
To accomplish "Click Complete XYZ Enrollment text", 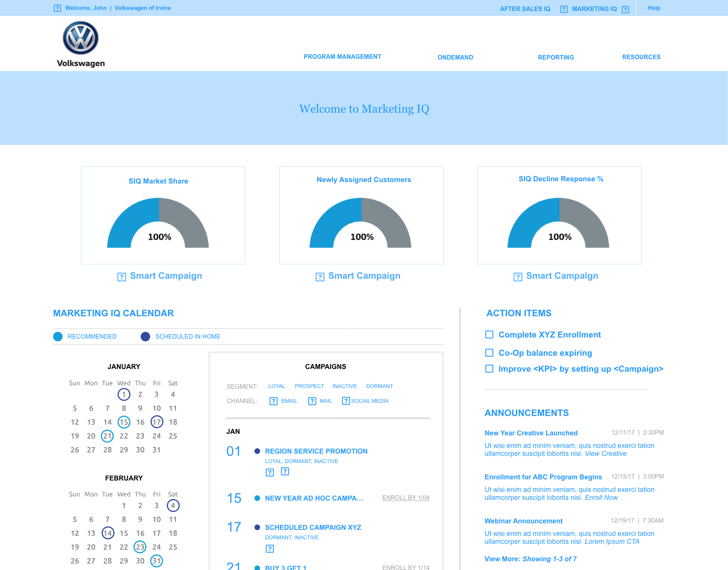I will coord(549,335).
